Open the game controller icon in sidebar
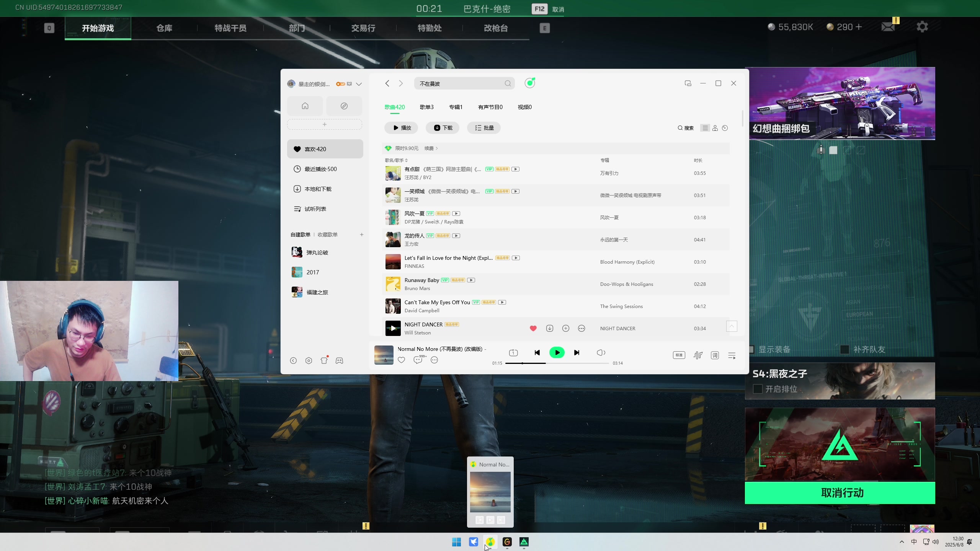This screenshot has height=551, width=980. (x=340, y=360)
